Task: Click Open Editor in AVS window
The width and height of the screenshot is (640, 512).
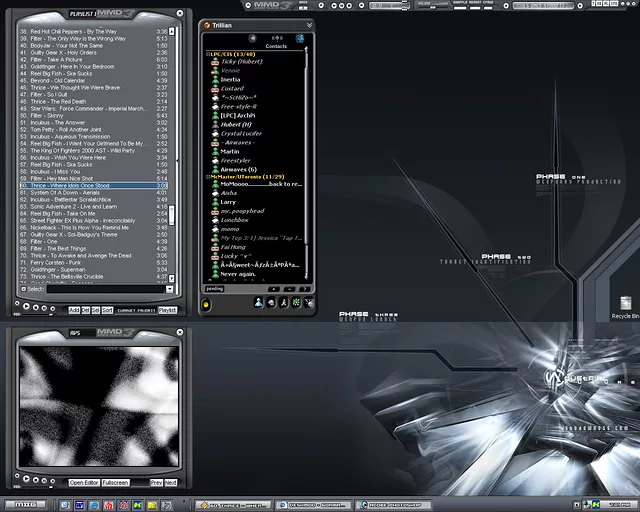Action: pos(84,483)
